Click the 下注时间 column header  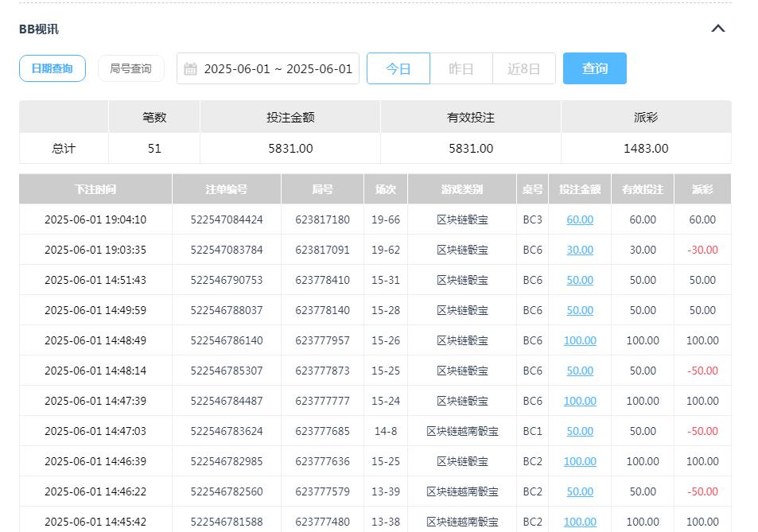(x=95, y=188)
